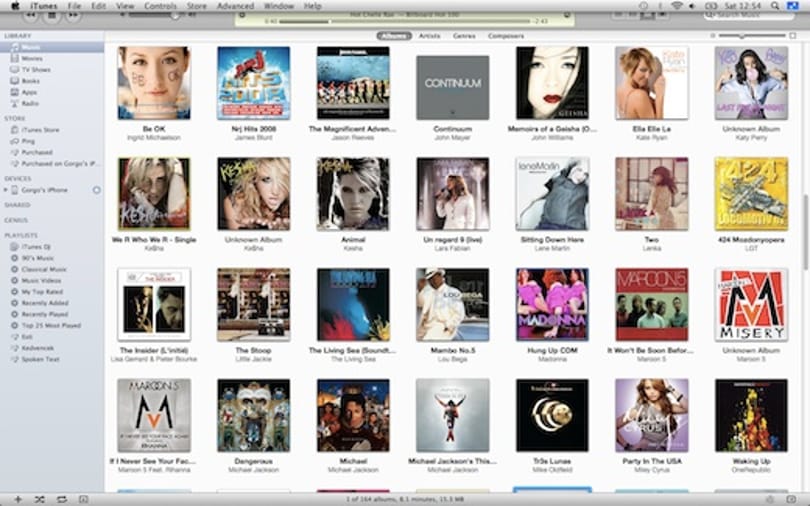Open Books in the Library sidebar
The height and width of the screenshot is (506, 810).
coord(52,81)
